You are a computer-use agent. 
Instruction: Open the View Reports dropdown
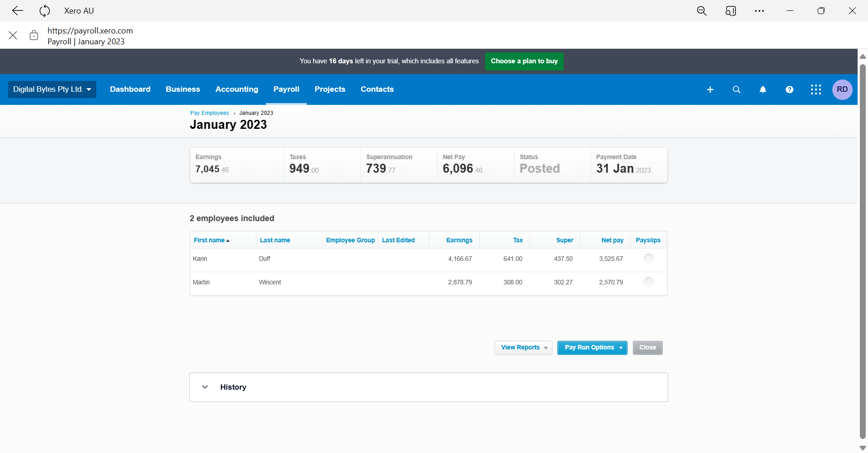(524, 348)
